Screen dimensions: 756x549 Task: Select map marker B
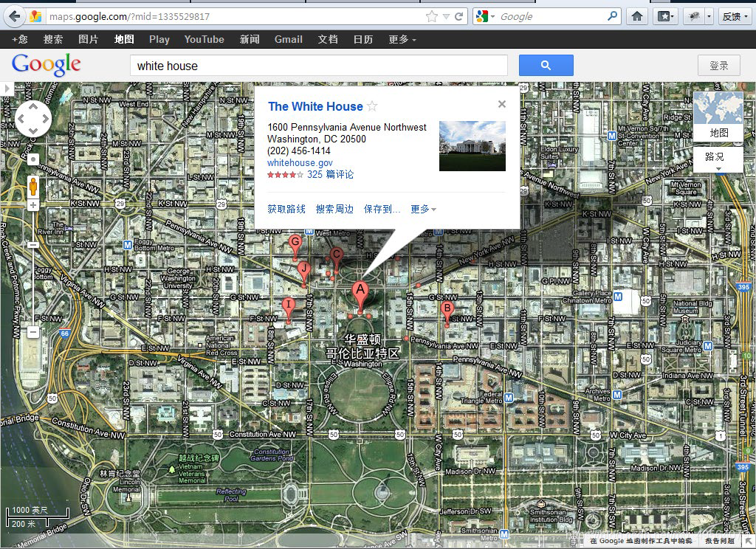coord(447,312)
